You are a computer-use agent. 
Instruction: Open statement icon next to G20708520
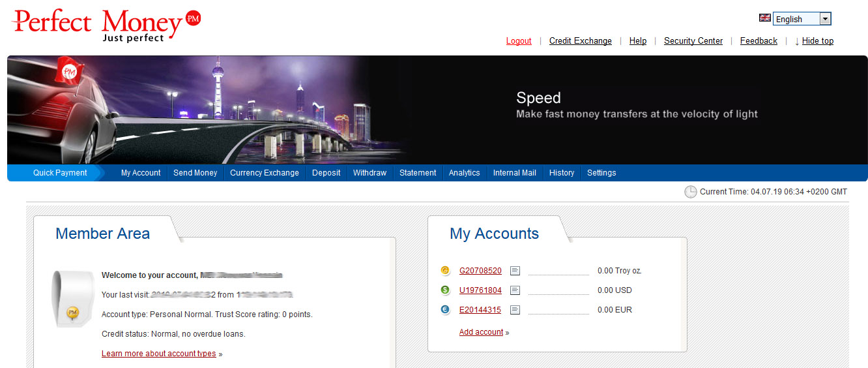point(515,271)
